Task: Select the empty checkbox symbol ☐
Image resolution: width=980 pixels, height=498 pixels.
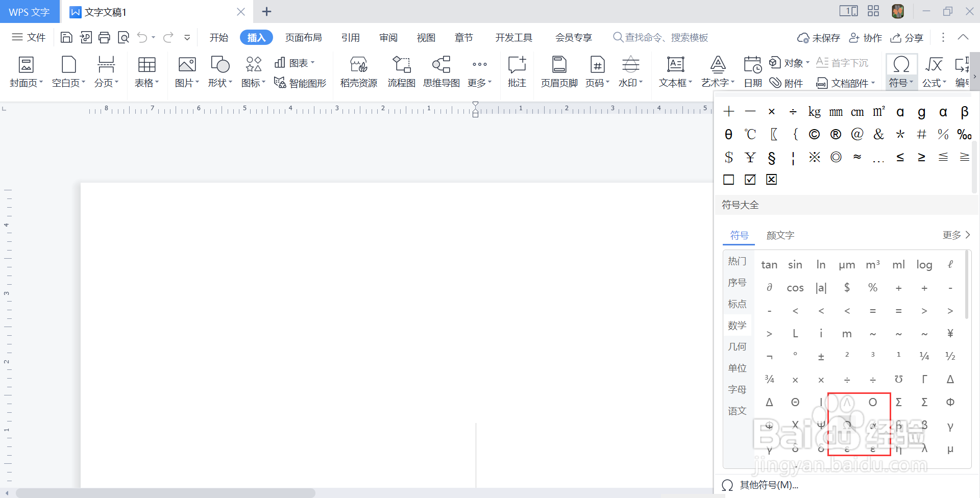Action: pyautogui.click(x=728, y=179)
